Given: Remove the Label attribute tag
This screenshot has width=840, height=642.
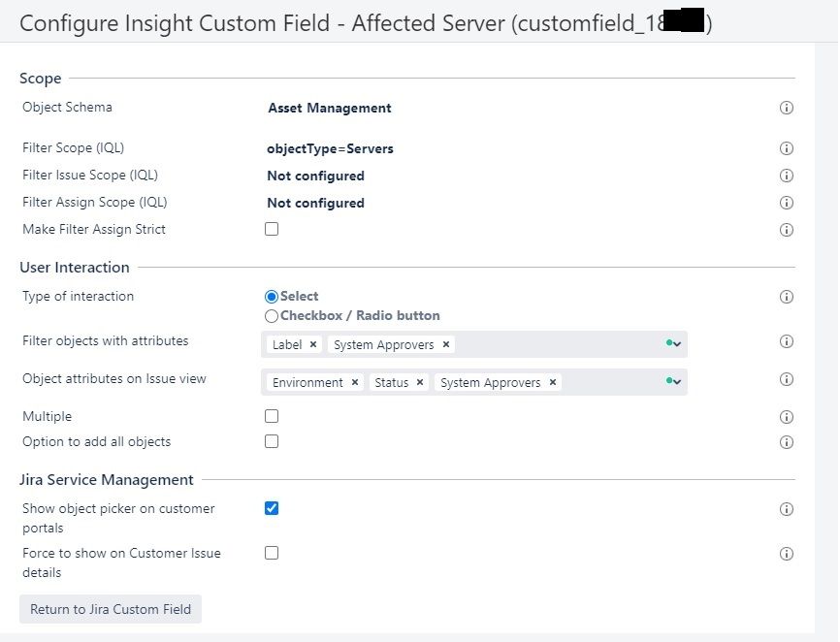Looking at the screenshot, I should [x=313, y=345].
